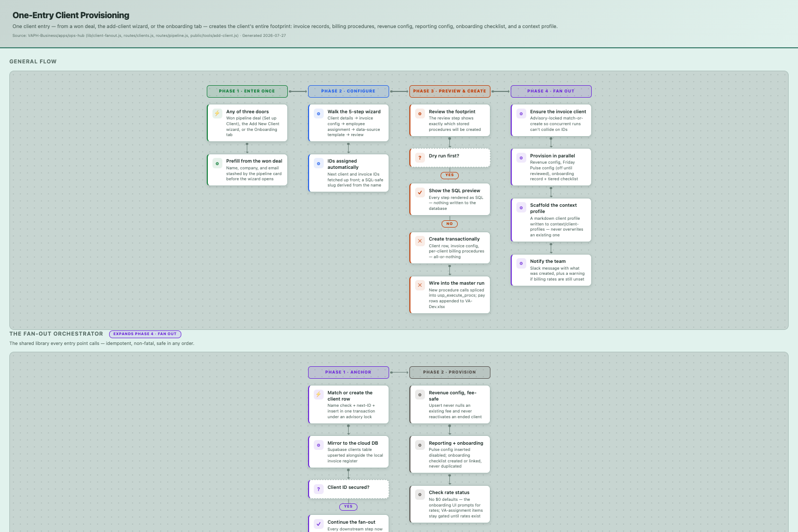Viewport: 798px width, 532px height.
Task: Click the YES pill under Client ID secured?
Action: 349,507
